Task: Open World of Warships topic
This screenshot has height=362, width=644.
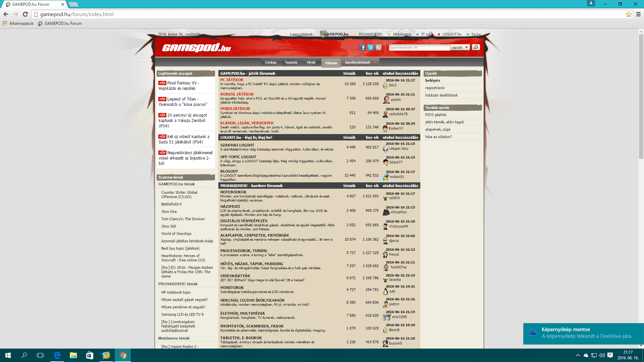Action: 176,234
